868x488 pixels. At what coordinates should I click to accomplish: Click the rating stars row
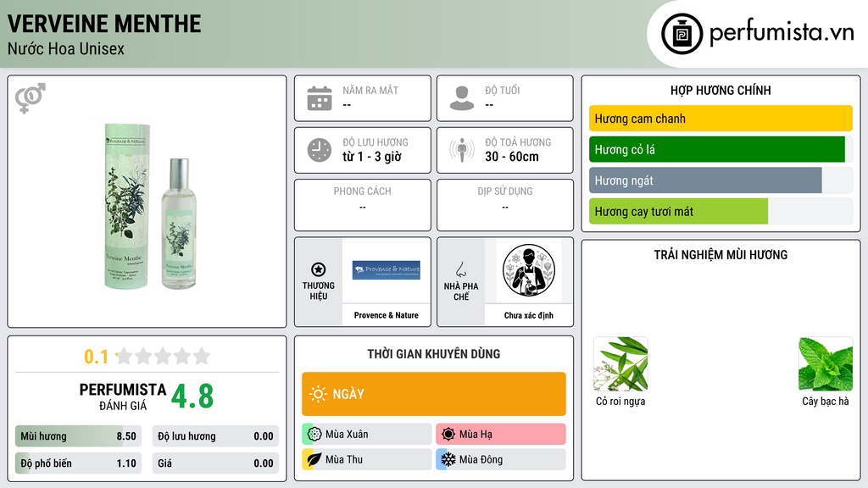click(163, 356)
